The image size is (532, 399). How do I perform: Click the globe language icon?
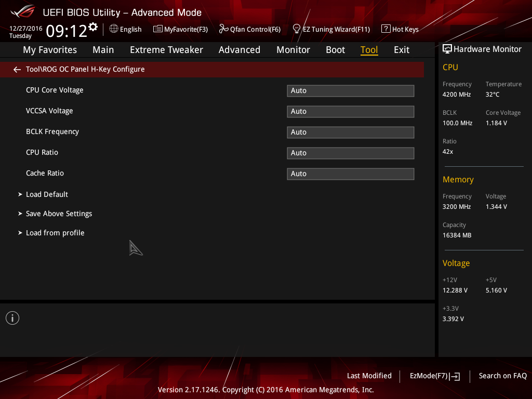(x=114, y=29)
